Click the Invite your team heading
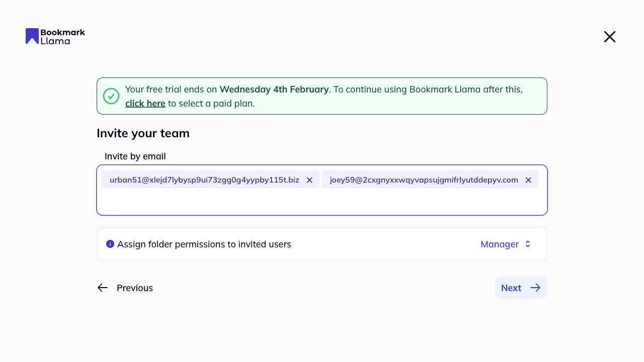 click(143, 133)
